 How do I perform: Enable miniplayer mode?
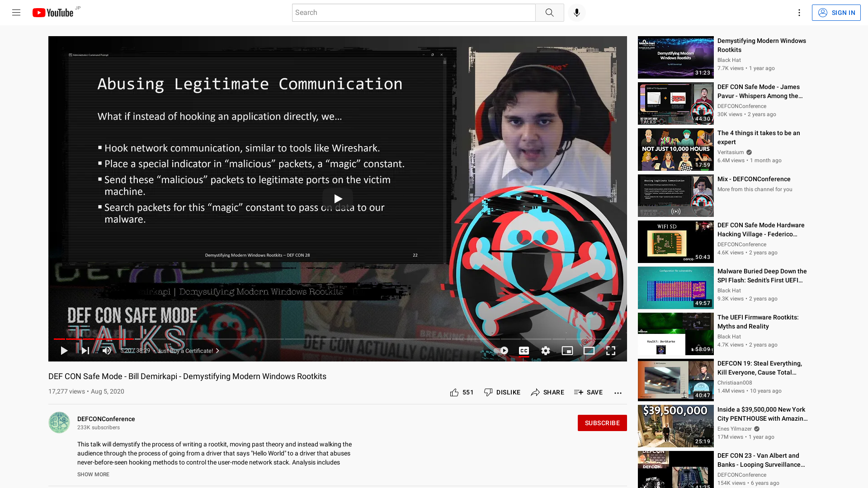point(567,351)
